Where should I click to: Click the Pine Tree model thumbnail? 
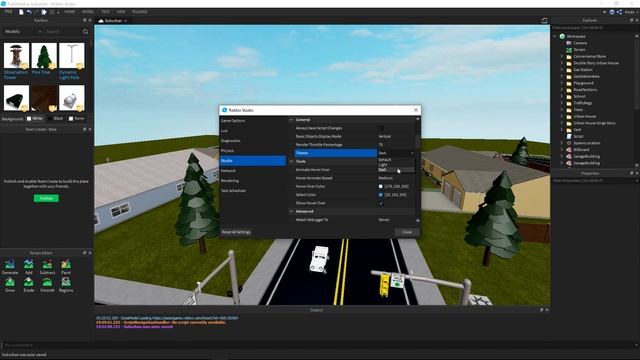coord(44,56)
